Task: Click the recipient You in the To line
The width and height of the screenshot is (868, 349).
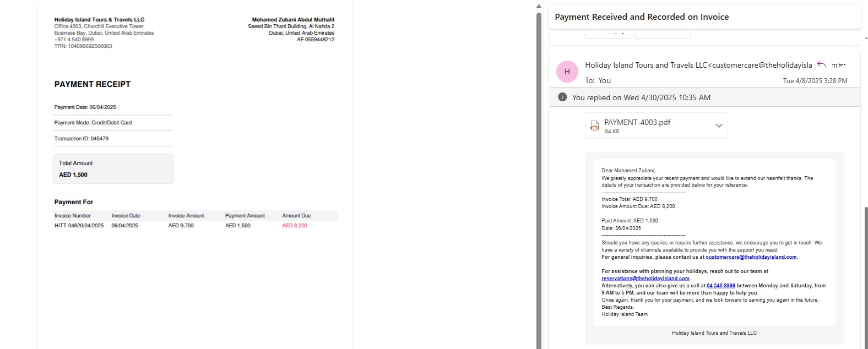Action: tap(604, 80)
